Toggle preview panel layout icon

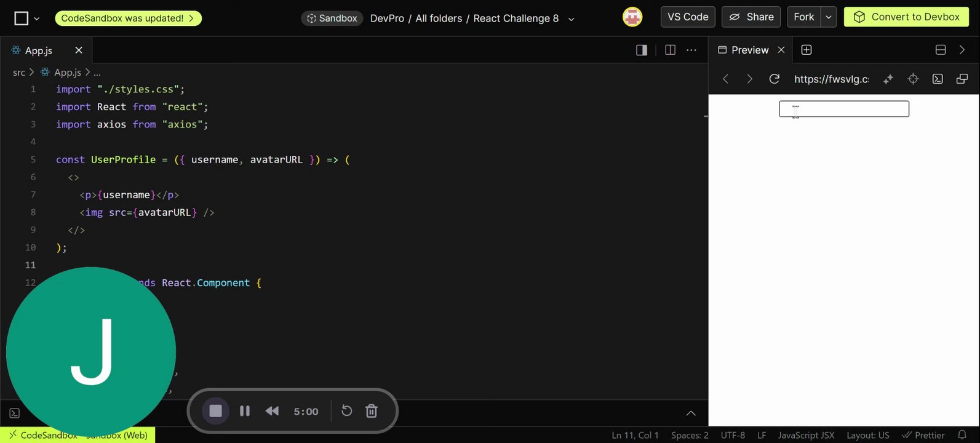[x=941, y=50]
